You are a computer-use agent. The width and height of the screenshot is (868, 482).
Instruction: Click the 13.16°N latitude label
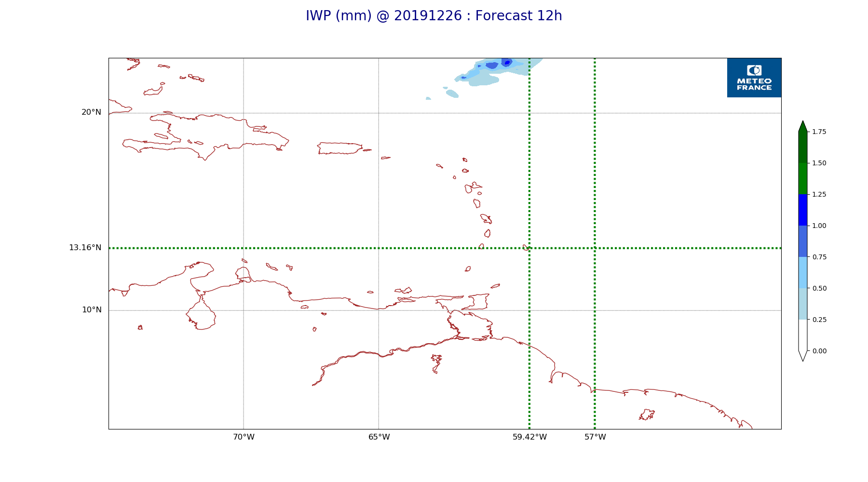click(85, 248)
